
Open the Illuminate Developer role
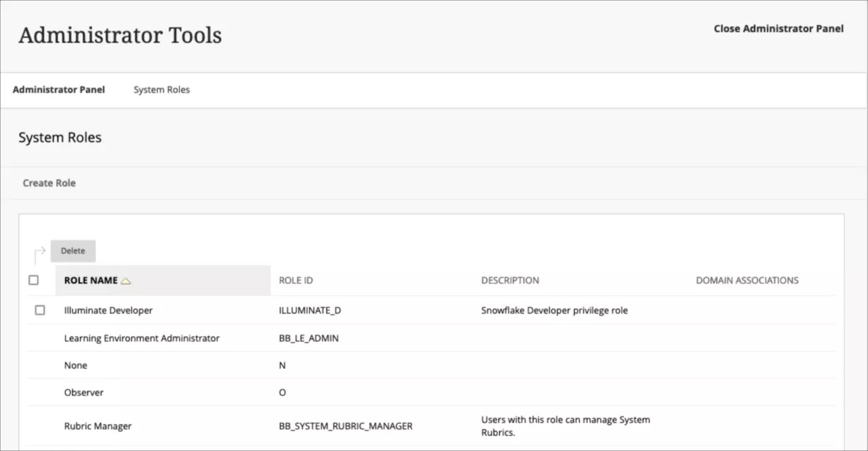coord(108,310)
